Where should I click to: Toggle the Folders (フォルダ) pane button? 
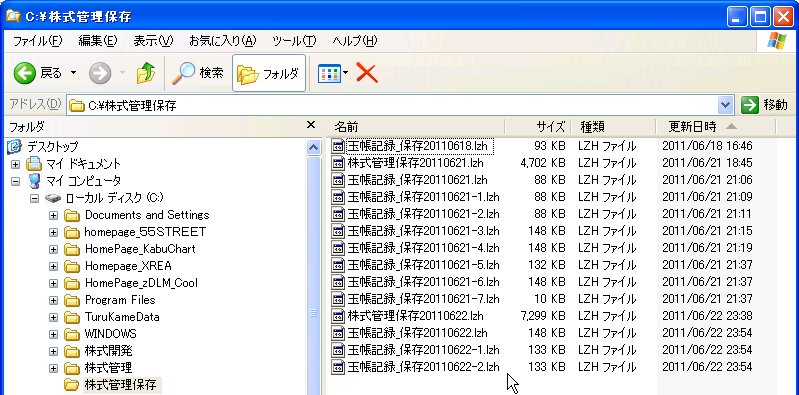point(269,74)
